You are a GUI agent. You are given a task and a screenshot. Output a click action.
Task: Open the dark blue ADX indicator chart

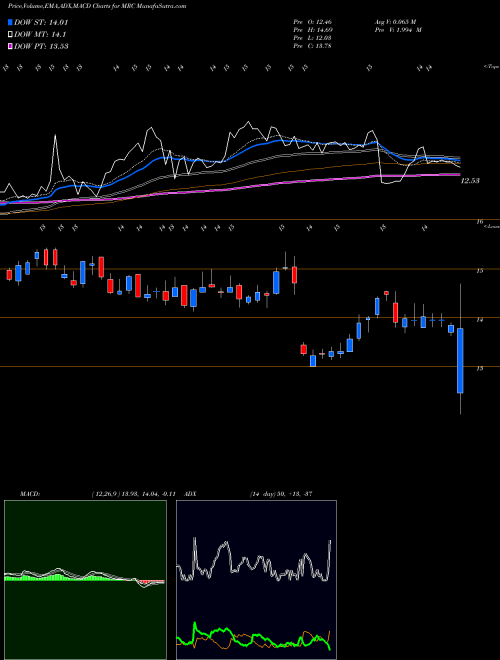click(x=256, y=580)
